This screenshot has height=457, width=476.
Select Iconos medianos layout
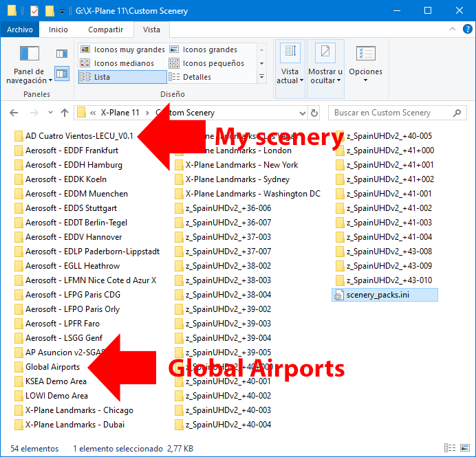click(x=117, y=63)
